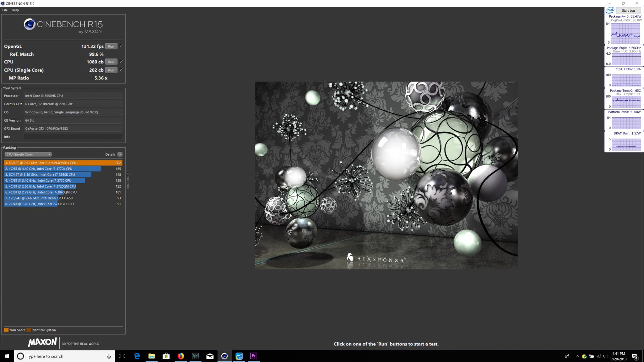Click the Intel logo in Power Gadget
Viewport: 644px width, 362px height.
click(610, 10)
